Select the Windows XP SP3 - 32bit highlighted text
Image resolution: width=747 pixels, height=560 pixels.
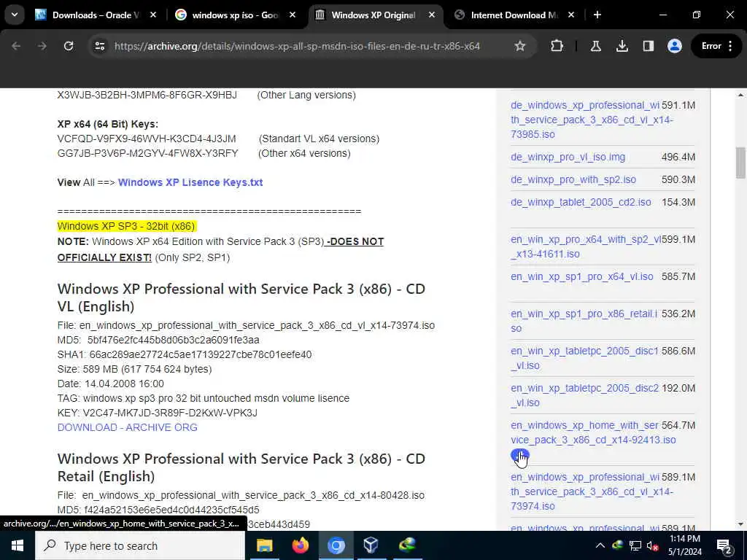click(x=126, y=226)
